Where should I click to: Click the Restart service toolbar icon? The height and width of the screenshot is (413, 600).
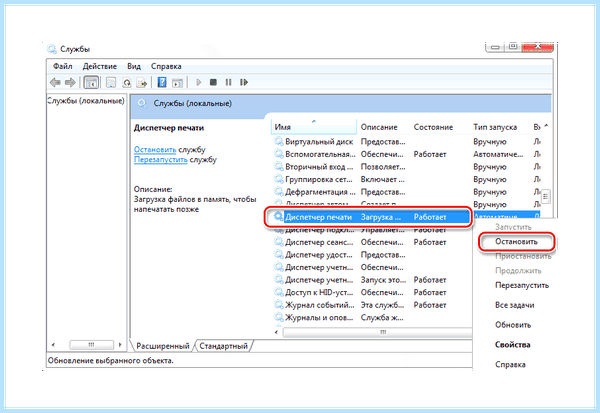coord(244,82)
